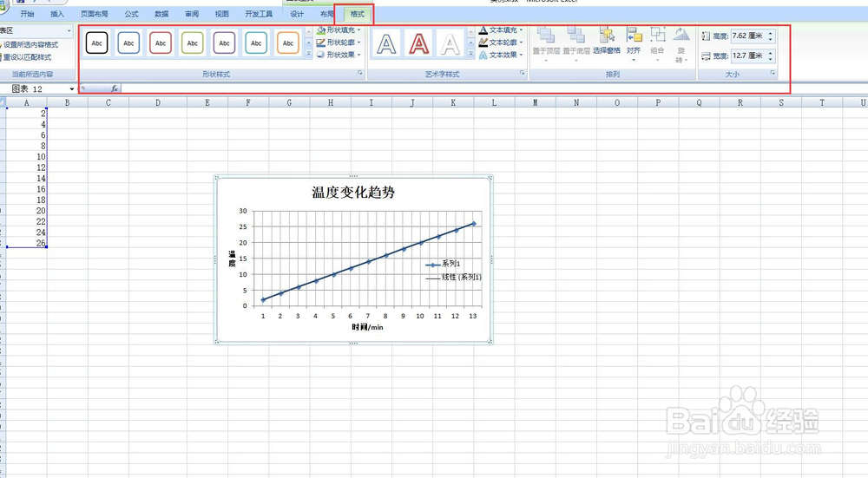The image size is (868, 478).
Task: Select column header M
Action: click(536, 102)
